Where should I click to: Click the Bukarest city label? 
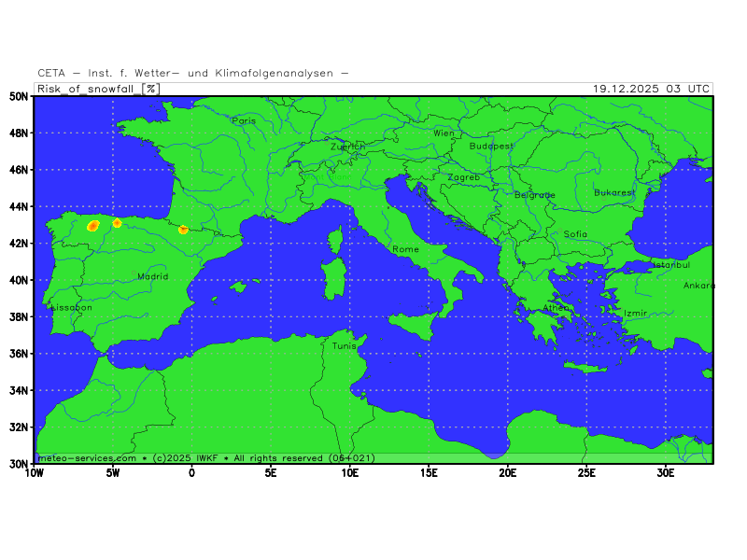pyautogui.click(x=614, y=192)
